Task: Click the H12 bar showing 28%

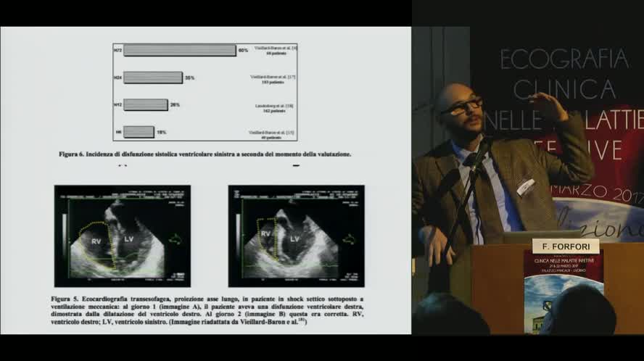Action: click(x=146, y=104)
